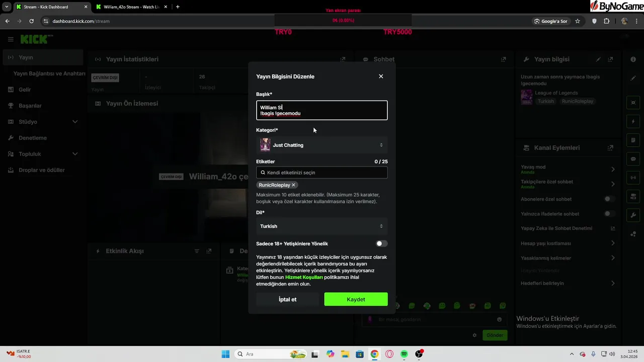Image resolution: width=644 pixels, height=362 pixels.
Task: Open chat settings gear icon
Action: coord(474,335)
